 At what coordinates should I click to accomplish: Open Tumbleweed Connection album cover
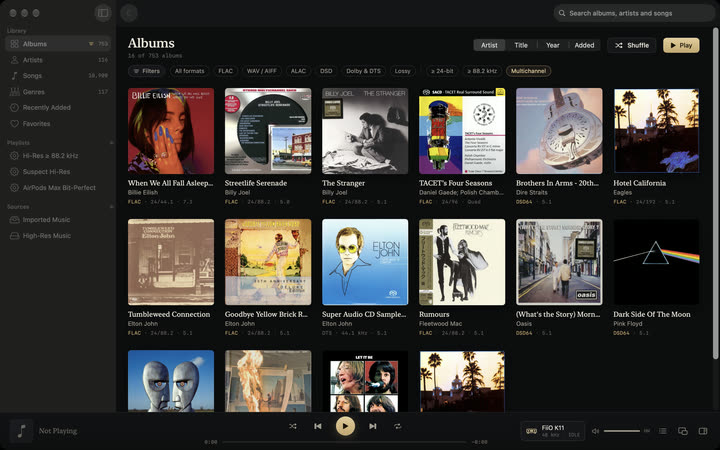tap(171, 262)
